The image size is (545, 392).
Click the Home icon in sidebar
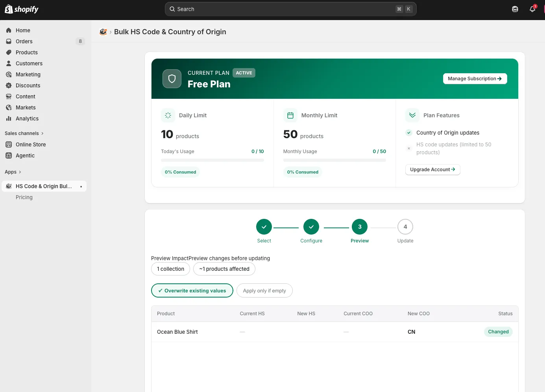(9, 30)
